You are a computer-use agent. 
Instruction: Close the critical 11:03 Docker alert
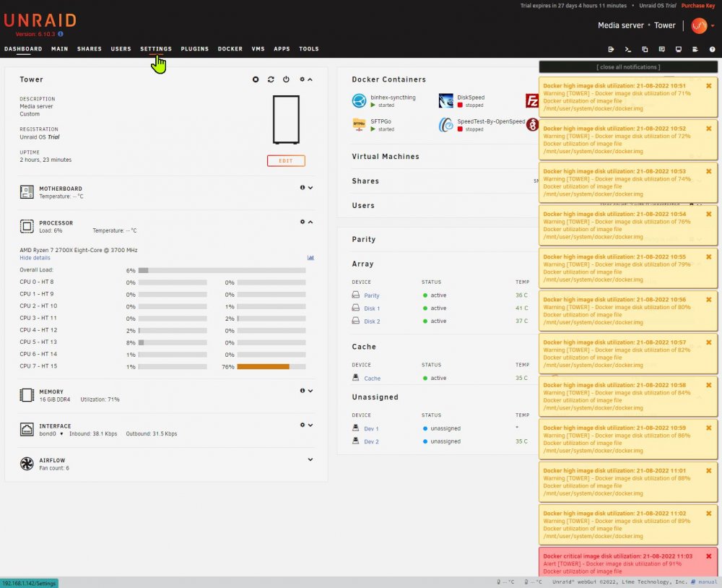[x=709, y=556]
